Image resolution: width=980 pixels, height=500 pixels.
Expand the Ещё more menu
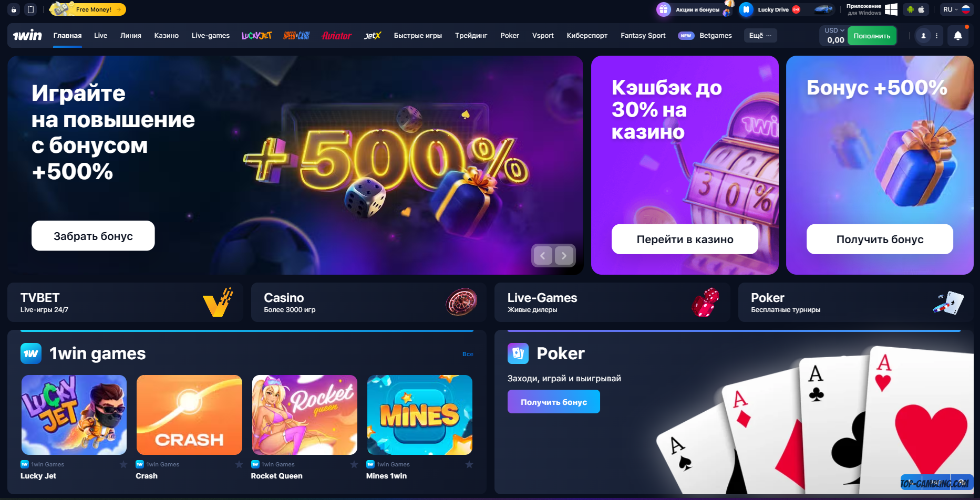point(760,36)
